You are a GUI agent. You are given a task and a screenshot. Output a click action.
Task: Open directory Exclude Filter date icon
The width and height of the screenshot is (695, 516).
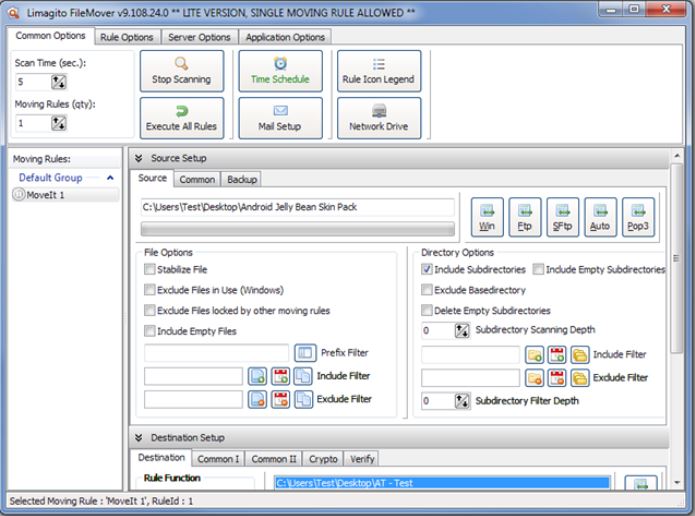coord(557,378)
